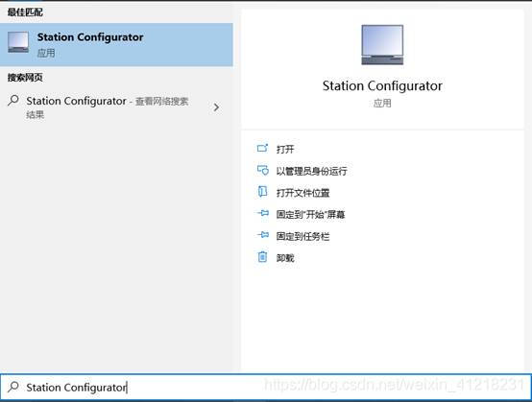The image size is (532, 402).
Task: Click the large Station Configurator icon in details pane
Action: [382, 45]
